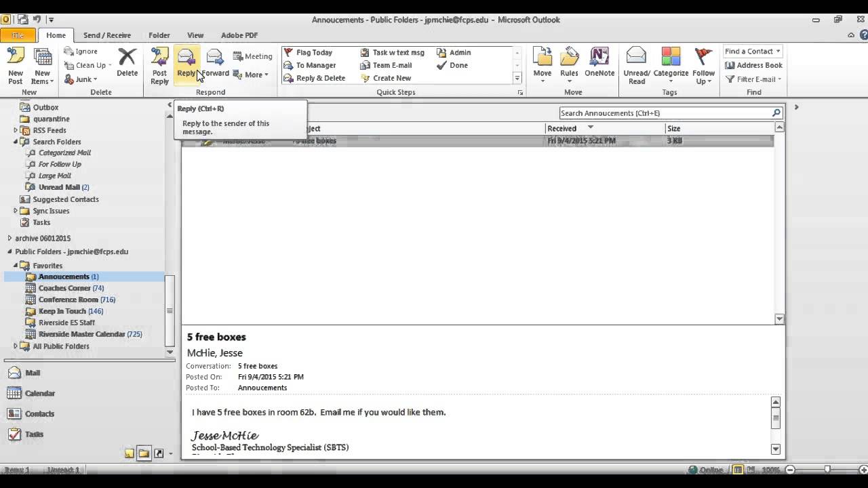Delete the selected message
This screenshot has width=868, height=488.
click(x=127, y=62)
